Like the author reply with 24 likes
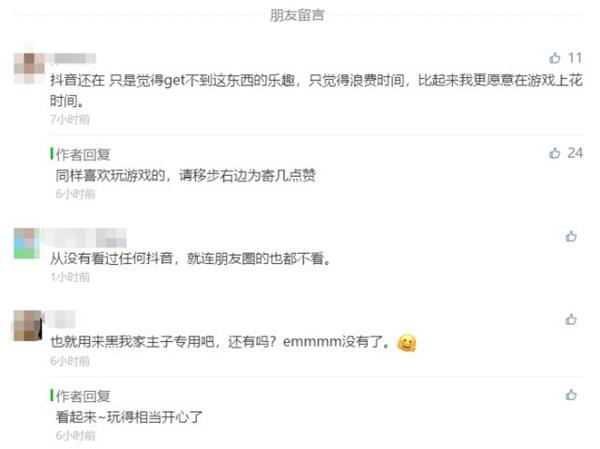 pos(554,153)
